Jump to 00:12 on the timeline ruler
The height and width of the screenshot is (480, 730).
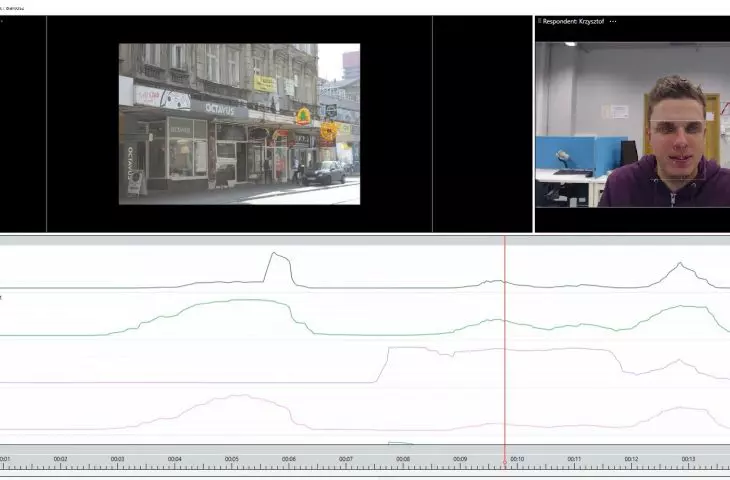tap(631, 459)
